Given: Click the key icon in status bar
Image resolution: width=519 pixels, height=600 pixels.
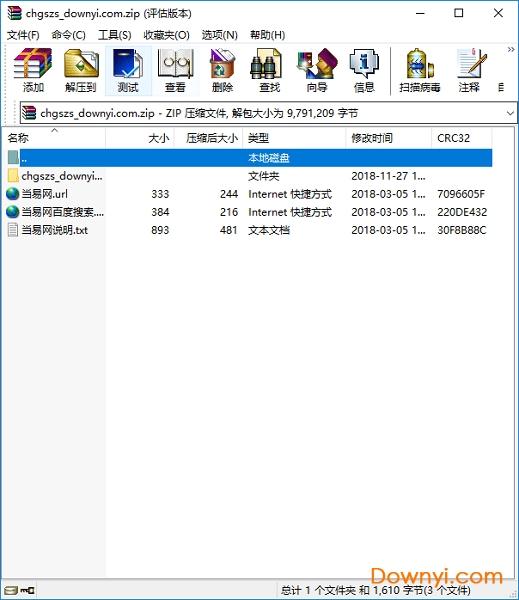Looking at the screenshot, I should coord(27,590).
